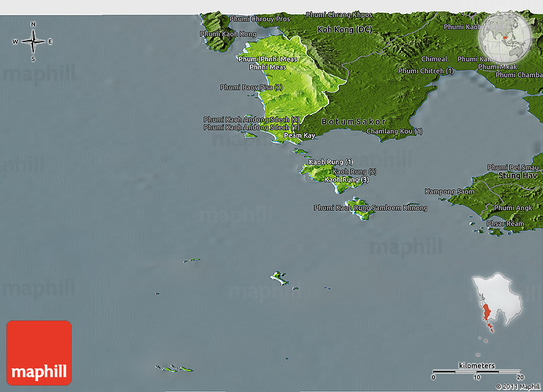
Task: Click the Phumi Angk label
Action: point(512,208)
